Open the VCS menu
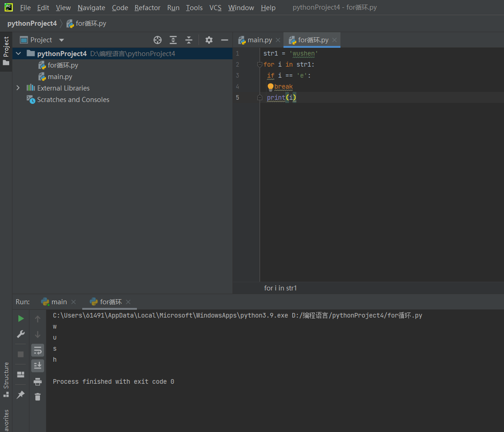The height and width of the screenshot is (432, 504). pyautogui.click(x=215, y=8)
